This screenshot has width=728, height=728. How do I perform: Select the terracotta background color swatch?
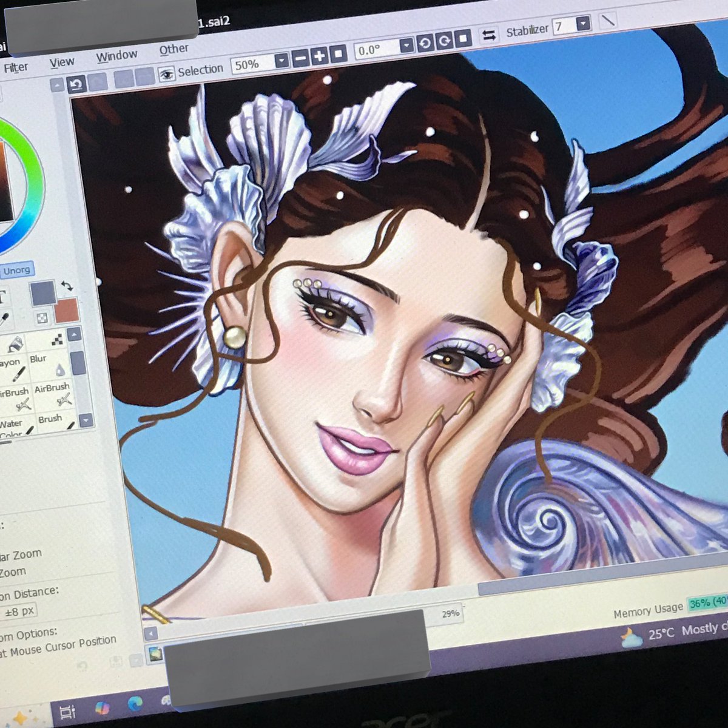pyautogui.click(x=66, y=309)
